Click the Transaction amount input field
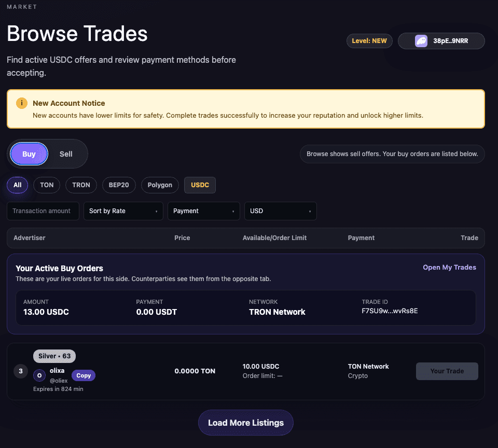 click(43, 211)
